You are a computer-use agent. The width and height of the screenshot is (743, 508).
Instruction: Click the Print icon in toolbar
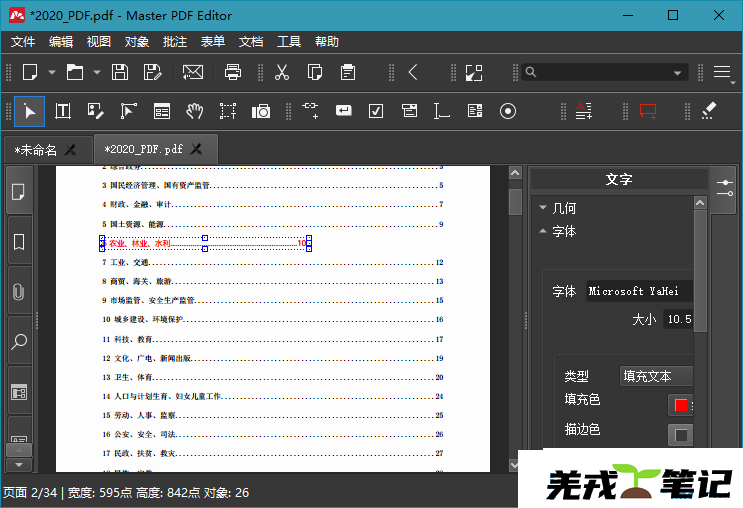tap(233, 72)
